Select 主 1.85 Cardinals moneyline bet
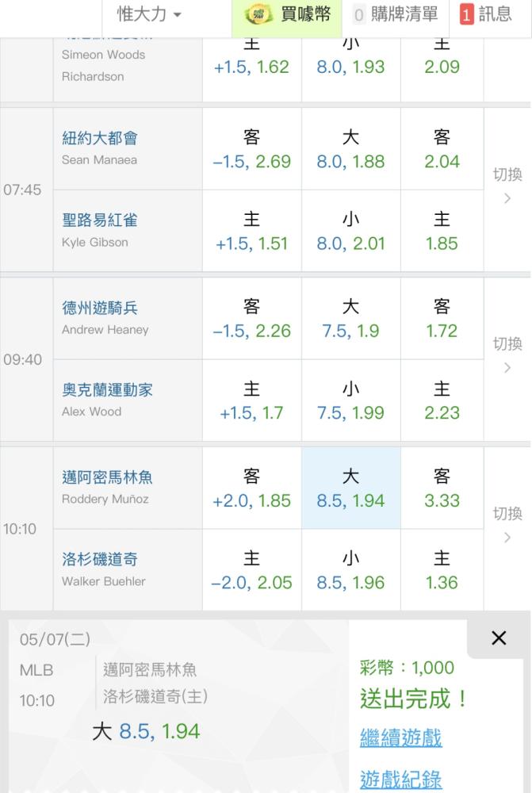 tap(442, 231)
